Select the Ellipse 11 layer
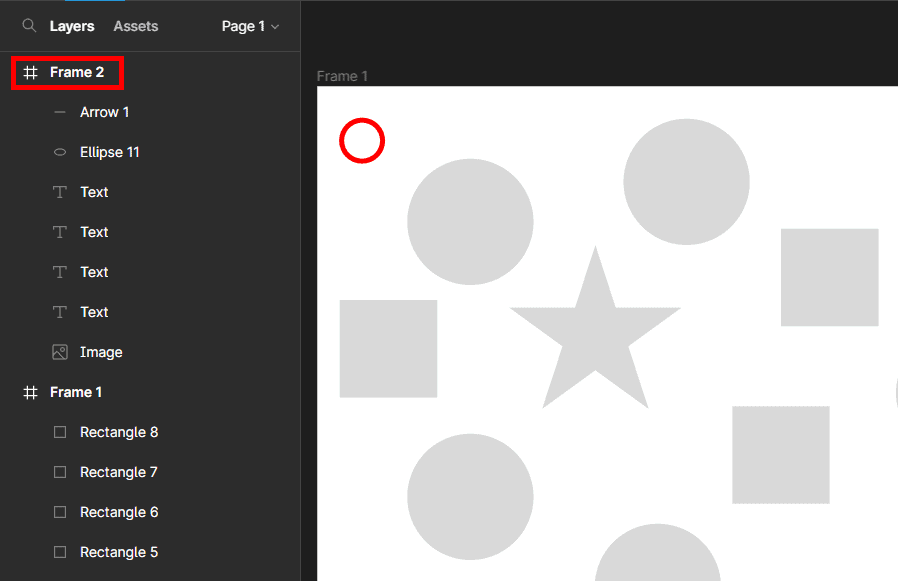 110,153
